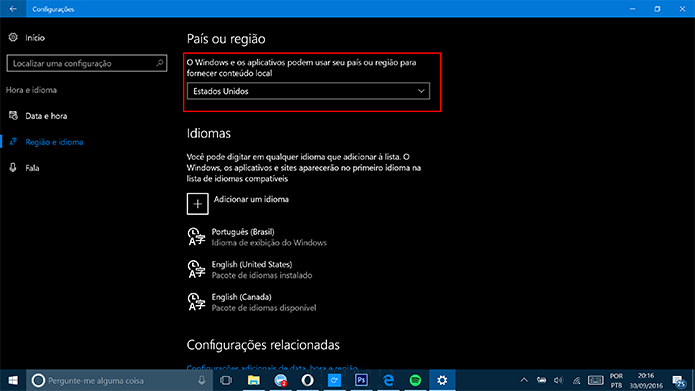Click the Hora e idioma heading
The width and height of the screenshot is (695, 391).
pyautogui.click(x=31, y=90)
